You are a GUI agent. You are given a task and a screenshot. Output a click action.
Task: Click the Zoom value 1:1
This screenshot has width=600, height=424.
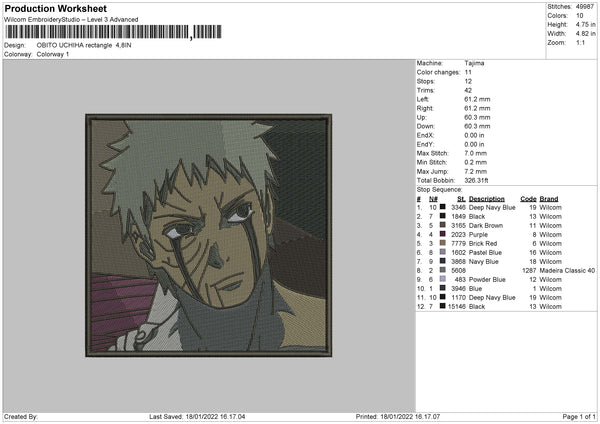580,42
